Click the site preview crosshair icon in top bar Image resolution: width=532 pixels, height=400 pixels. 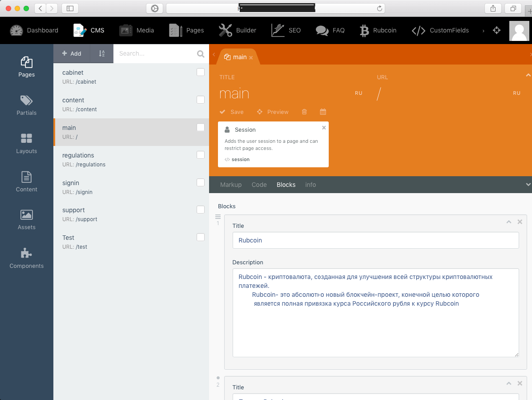click(497, 31)
